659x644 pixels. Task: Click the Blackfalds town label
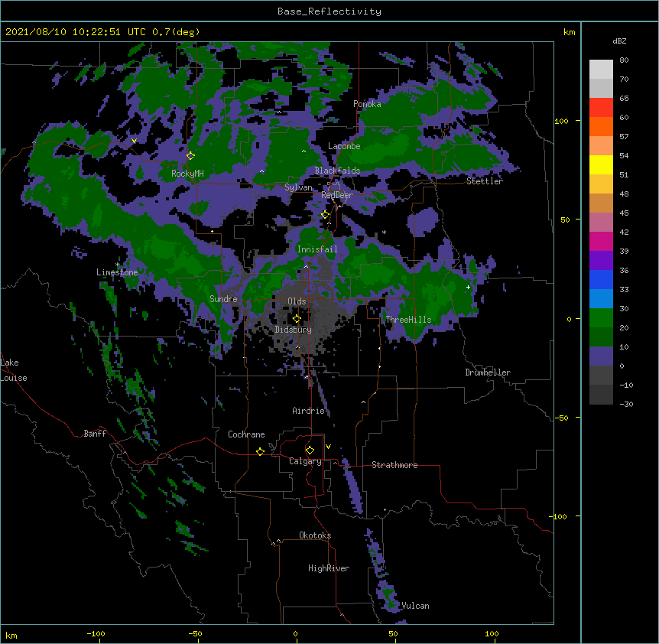337,171
